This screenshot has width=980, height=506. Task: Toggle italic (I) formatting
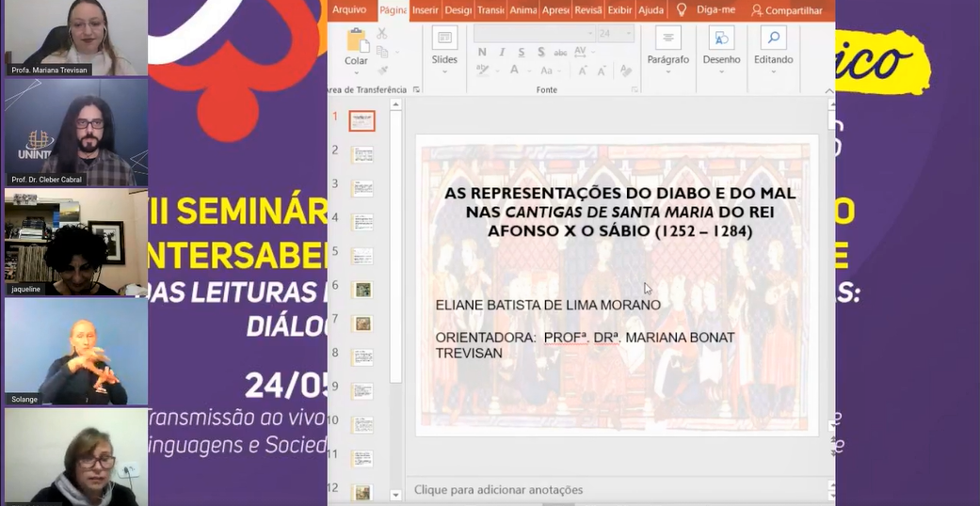502,53
